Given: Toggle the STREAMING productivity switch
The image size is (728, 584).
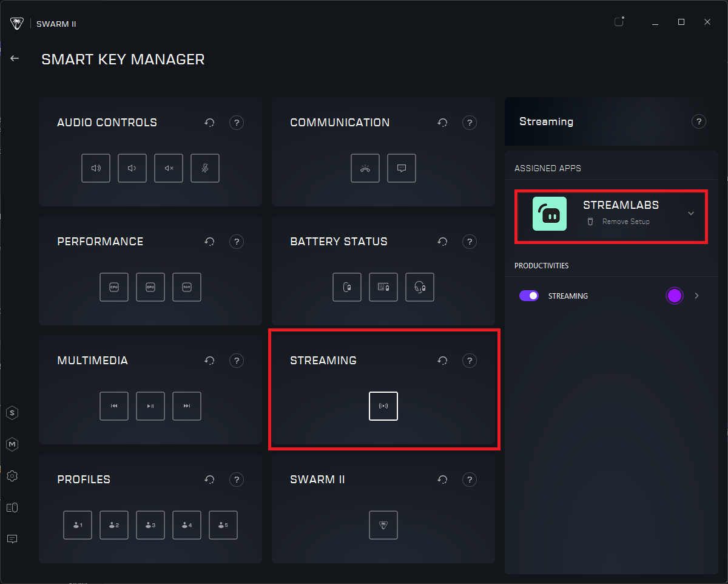Looking at the screenshot, I should 529,296.
